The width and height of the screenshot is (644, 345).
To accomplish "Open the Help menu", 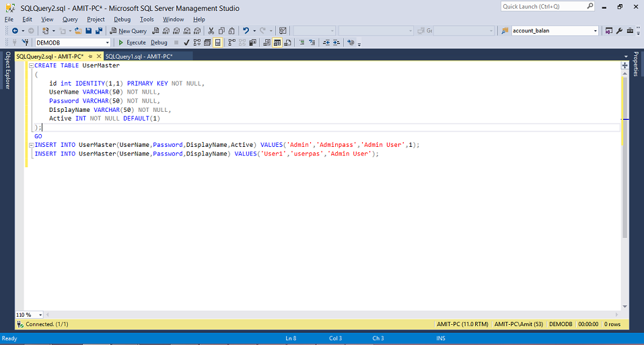I will pos(199,20).
